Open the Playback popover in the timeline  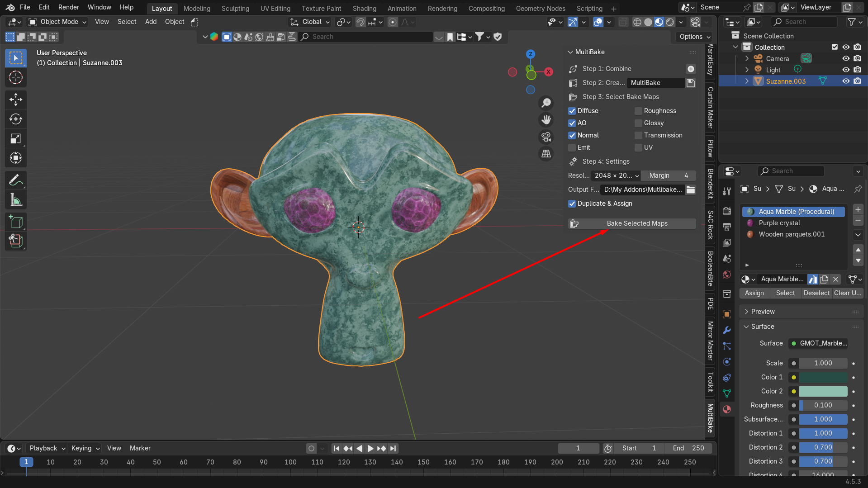47,448
